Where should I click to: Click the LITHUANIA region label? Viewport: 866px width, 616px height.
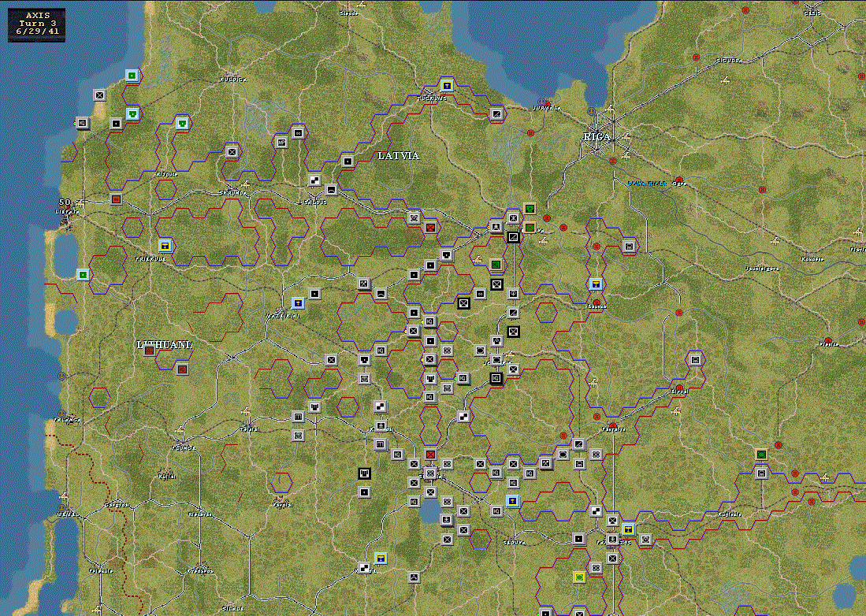pyautogui.click(x=164, y=344)
